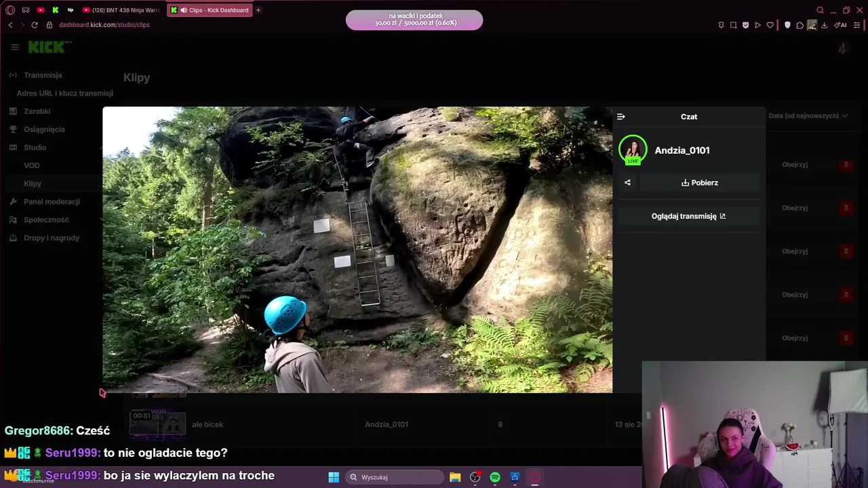Open the AI assistant button
This screenshot has height=488, width=868.
tap(840, 25)
